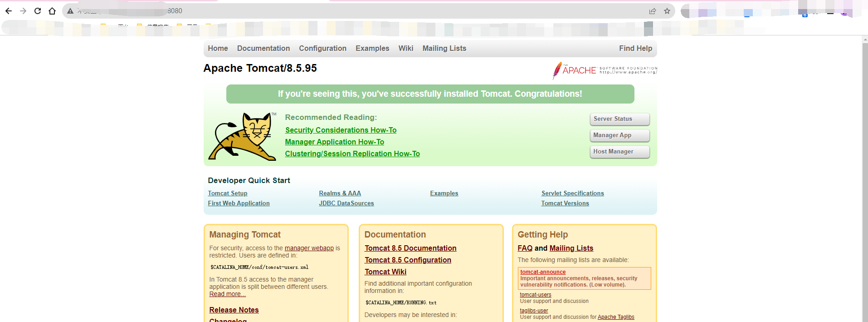
Task: Open Tomcat 8.5 Documentation link
Action: tap(410, 248)
